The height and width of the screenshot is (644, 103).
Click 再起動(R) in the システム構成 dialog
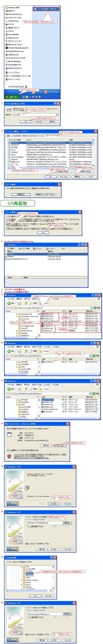click(21, 194)
